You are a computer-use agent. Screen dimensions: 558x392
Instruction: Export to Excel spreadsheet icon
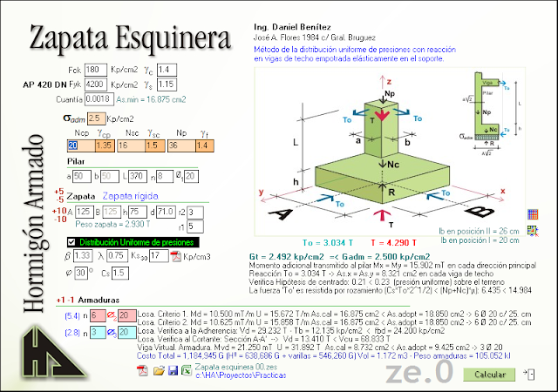coord(187,370)
